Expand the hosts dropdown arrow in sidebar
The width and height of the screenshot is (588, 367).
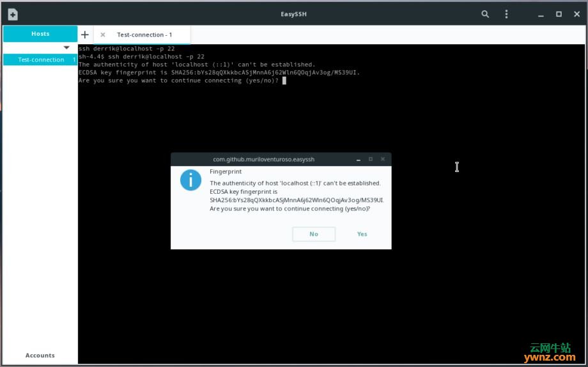click(66, 48)
